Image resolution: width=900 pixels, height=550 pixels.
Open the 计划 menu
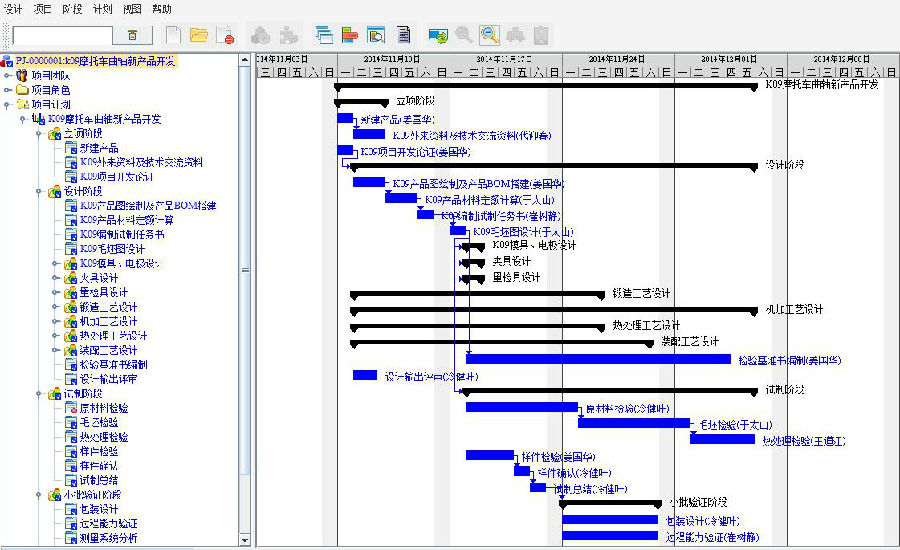(102, 9)
